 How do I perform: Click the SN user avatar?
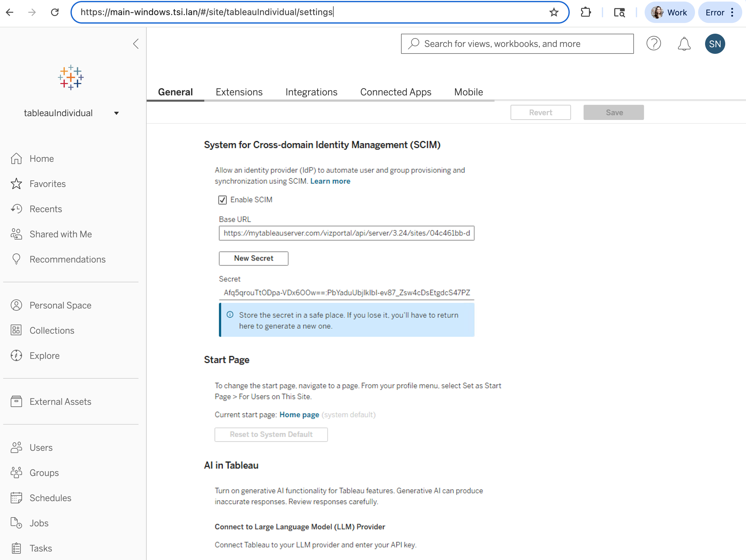click(x=715, y=44)
